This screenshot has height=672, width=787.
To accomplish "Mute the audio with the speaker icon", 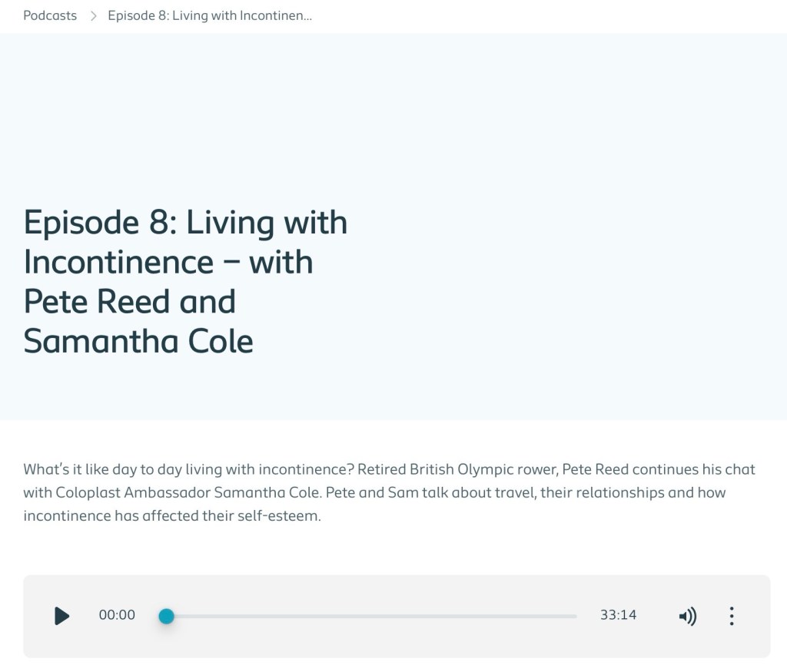I will 687,616.
